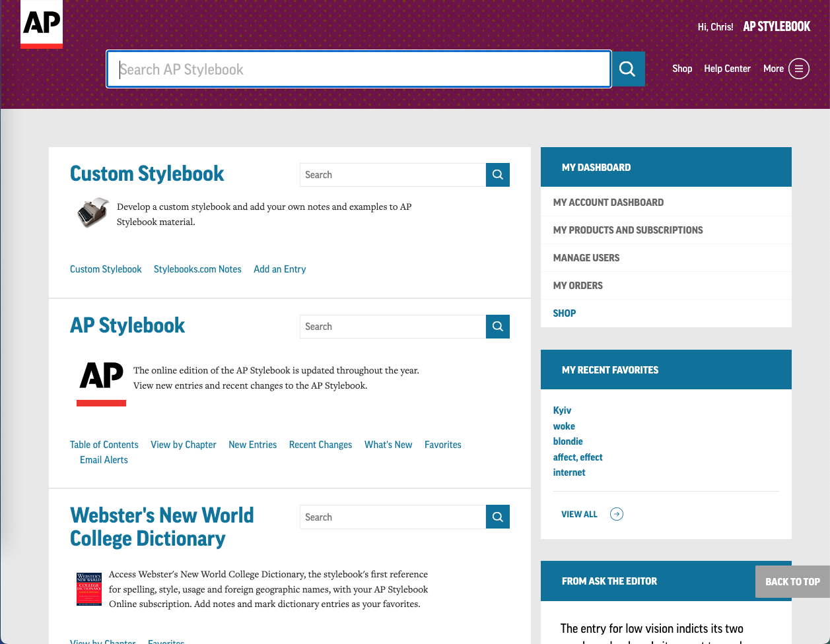Click the Custom Stylebook search magnifier icon
The height and width of the screenshot is (644, 830).
(x=497, y=174)
